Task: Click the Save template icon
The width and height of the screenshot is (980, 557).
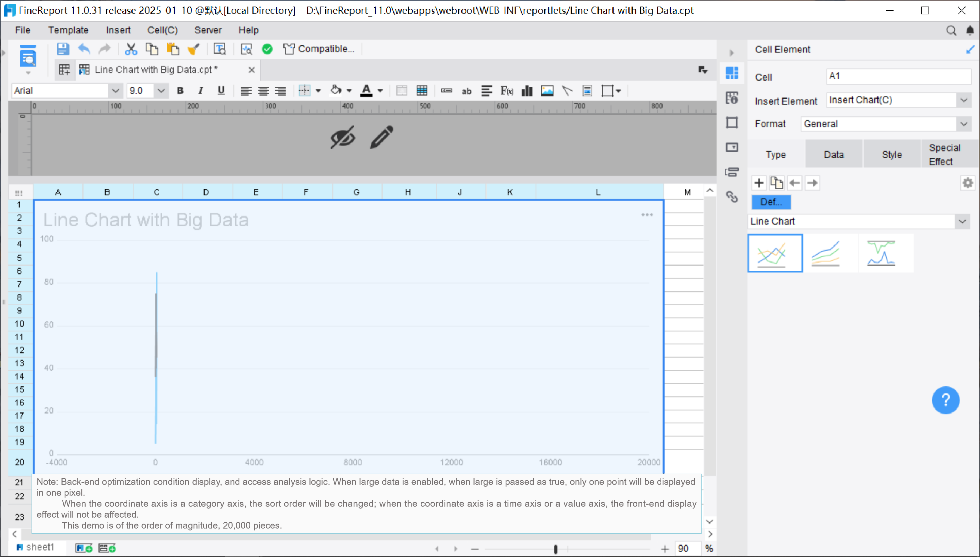Action: (x=63, y=49)
